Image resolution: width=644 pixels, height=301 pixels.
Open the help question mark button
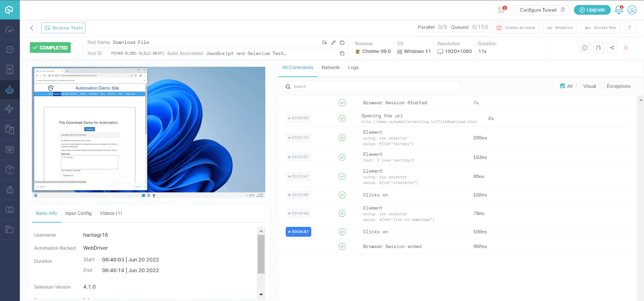click(x=629, y=28)
